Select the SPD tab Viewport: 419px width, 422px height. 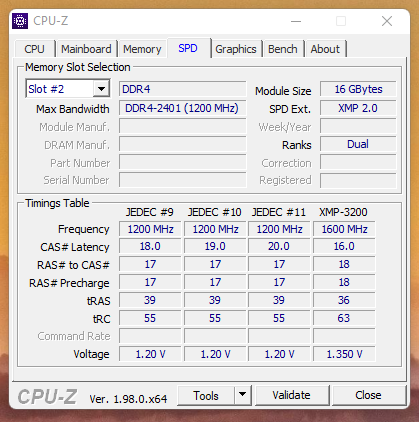point(188,48)
